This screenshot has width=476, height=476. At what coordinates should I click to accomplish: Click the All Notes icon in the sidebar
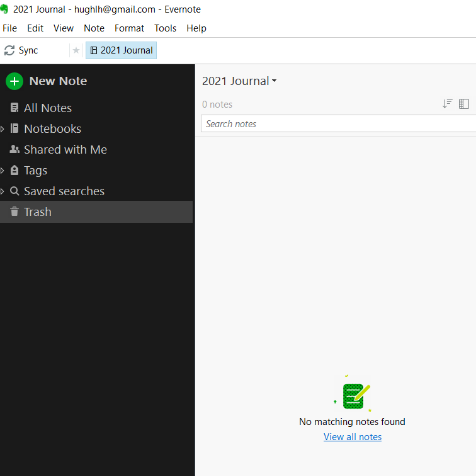[x=14, y=108]
